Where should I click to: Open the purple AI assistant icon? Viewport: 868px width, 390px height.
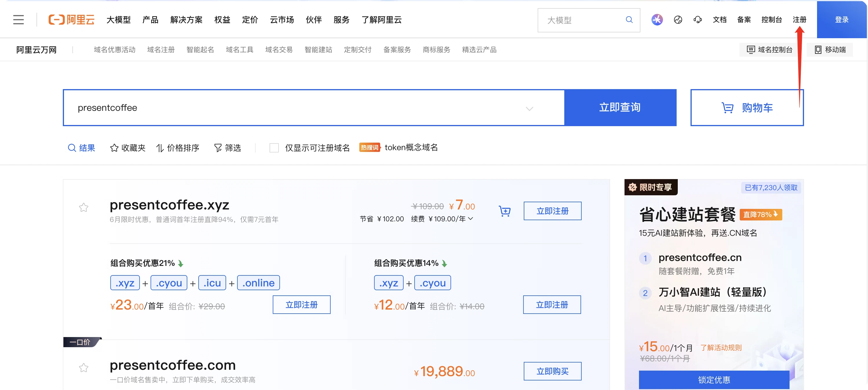coord(657,20)
